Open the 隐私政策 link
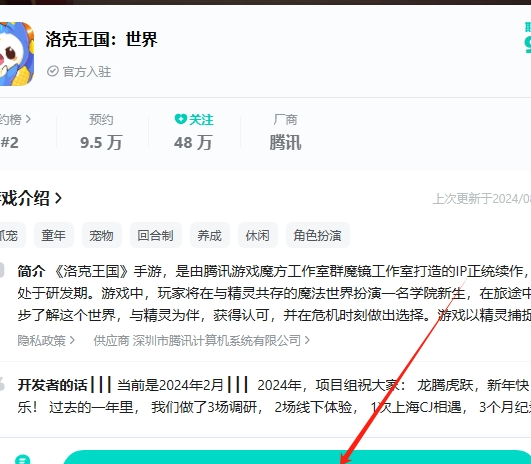This screenshot has width=531, height=464. [x=46, y=340]
